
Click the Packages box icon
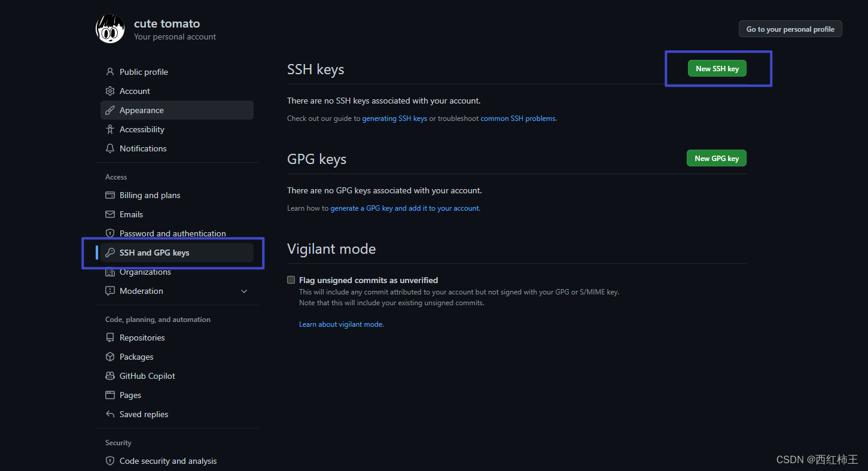pos(109,356)
